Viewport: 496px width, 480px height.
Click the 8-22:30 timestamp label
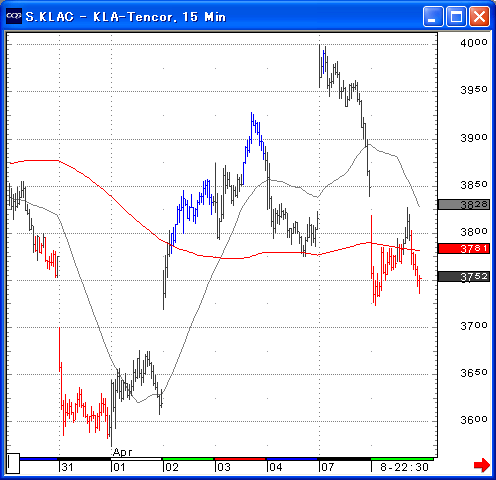[x=404, y=467]
